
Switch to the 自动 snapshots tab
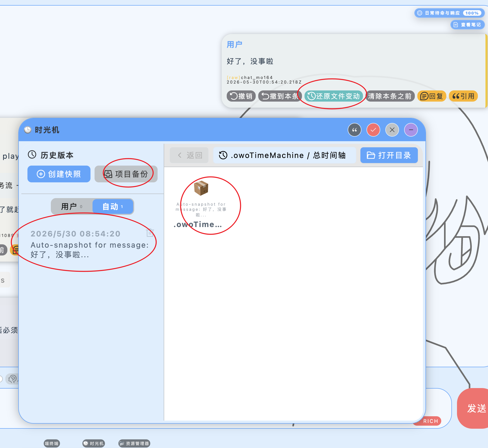coord(113,206)
